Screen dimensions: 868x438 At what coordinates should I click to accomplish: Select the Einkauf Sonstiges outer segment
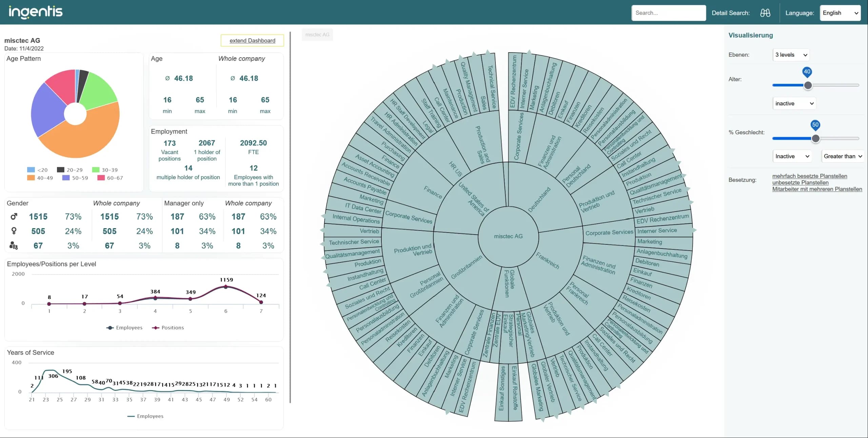(x=502, y=388)
